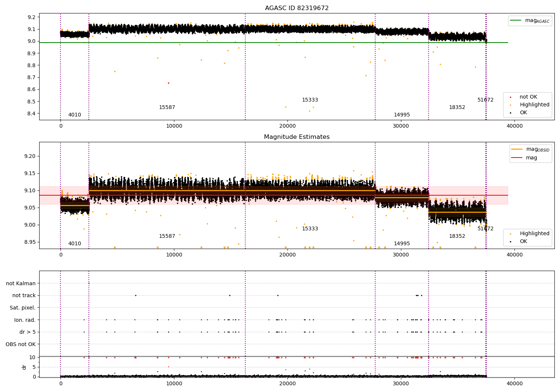This screenshot has height=392, width=560.
Task: Click the 10 tick on the dr axis
Action: [32, 357]
